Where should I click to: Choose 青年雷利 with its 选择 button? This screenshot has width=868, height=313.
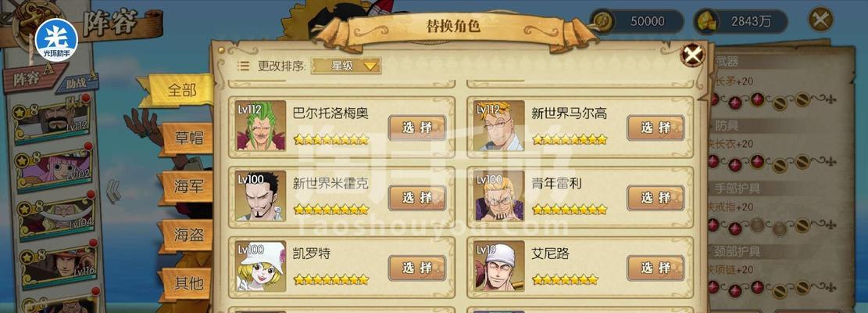coord(655,198)
